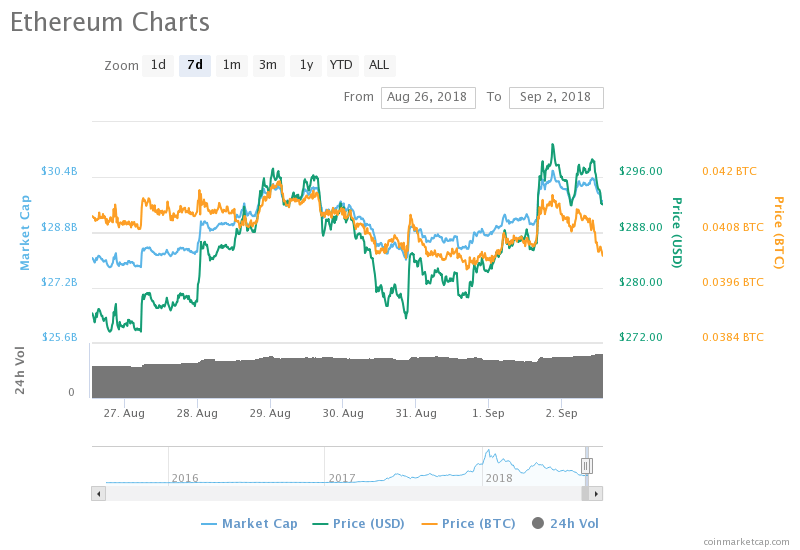Select the 1y zoom range
800x550 pixels.
[306, 65]
